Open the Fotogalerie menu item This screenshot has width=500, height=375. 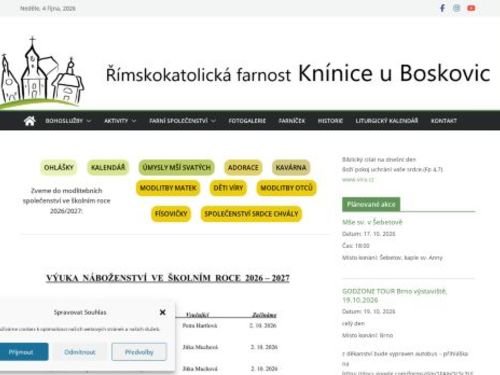click(x=247, y=121)
